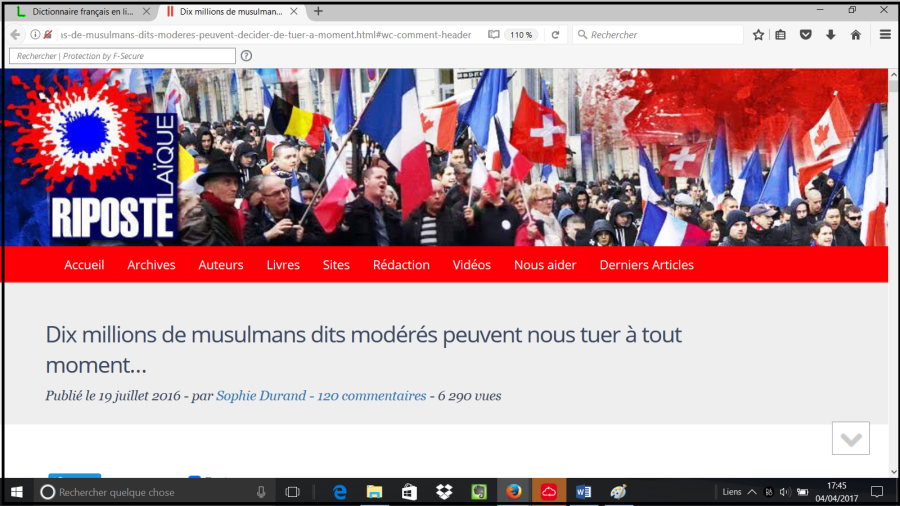Switch to the Dictionnaire français tab

(80, 12)
